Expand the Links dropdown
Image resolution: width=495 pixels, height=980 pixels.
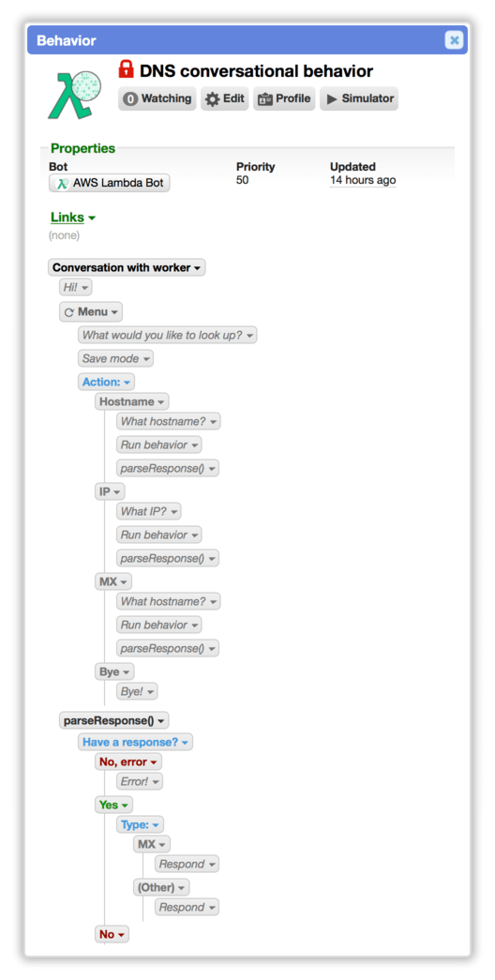[73, 218]
